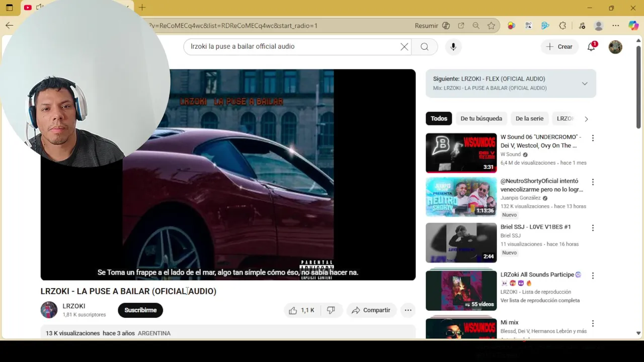Image resolution: width=644 pixels, height=362 pixels.
Task: Clear the YouTube search box with the X
Action: [x=404, y=47]
